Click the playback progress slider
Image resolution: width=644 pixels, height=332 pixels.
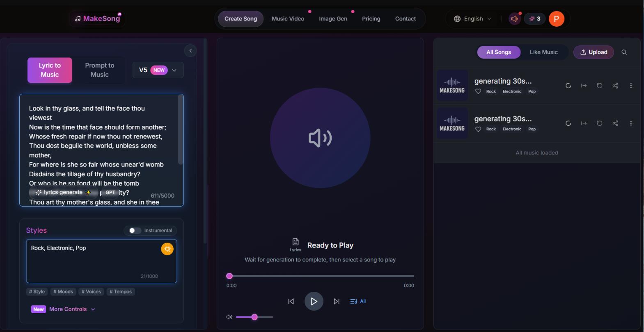pos(320,276)
